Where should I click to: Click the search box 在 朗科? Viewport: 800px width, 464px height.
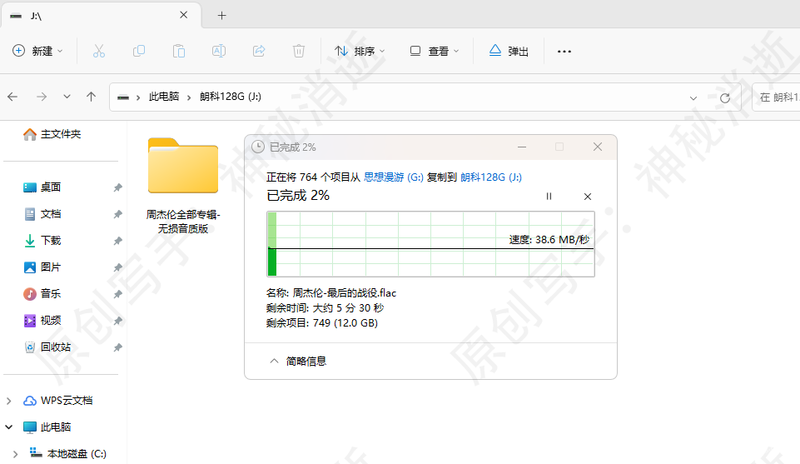pos(776,97)
